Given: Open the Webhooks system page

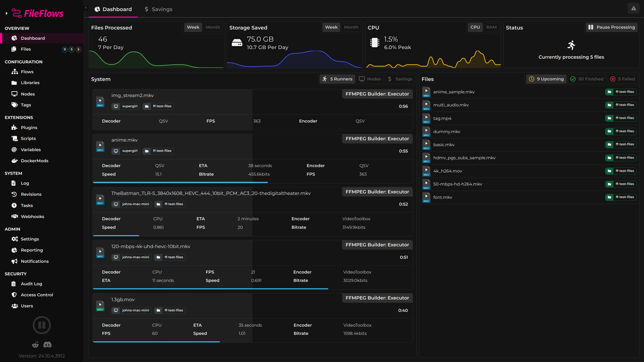Looking at the screenshot, I should click(33, 216).
